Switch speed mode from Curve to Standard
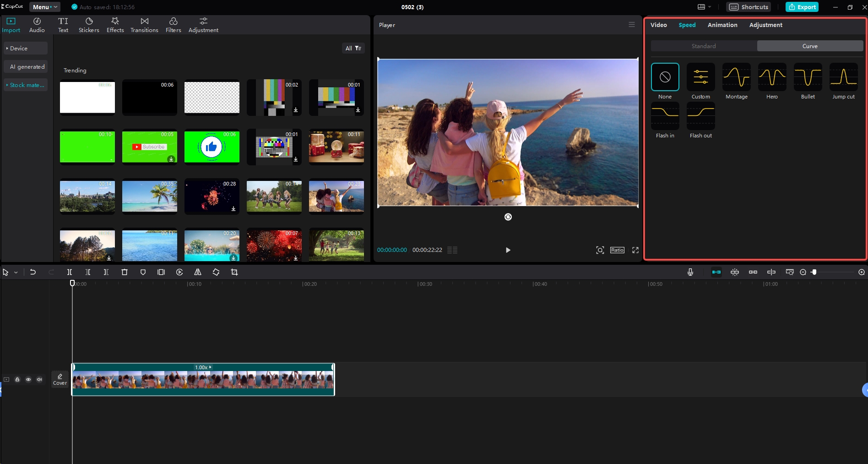Viewport: 868px width, 464px height. coord(703,46)
